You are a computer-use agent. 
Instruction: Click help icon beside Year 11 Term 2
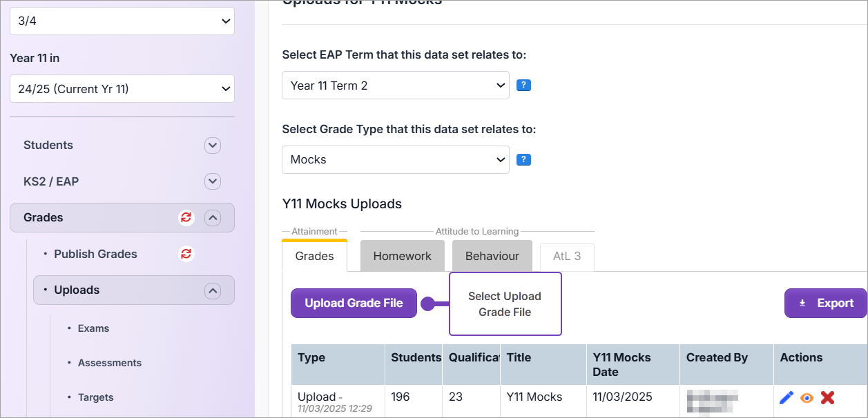(x=523, y=86)
